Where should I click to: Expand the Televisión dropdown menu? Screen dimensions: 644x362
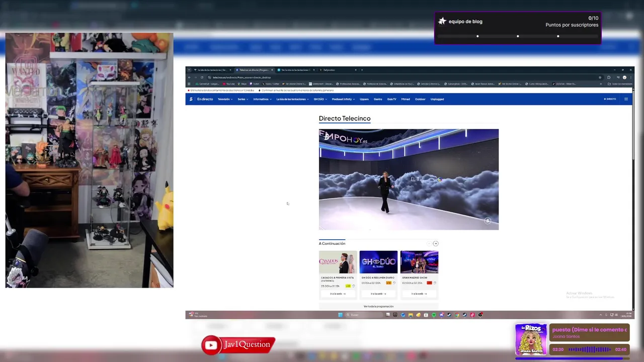pyautogui.click(x=225, y=99)
